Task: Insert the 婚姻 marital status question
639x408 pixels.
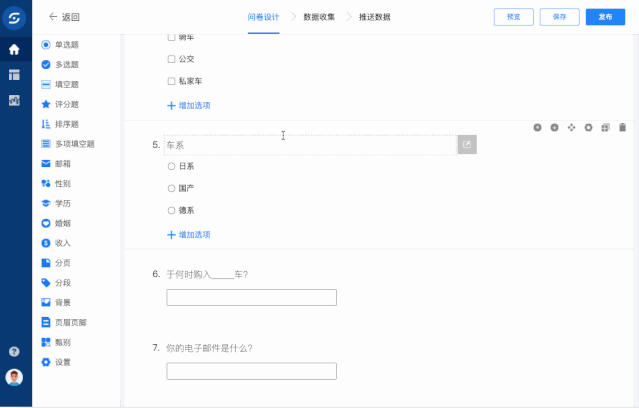Action: [56, 223]
